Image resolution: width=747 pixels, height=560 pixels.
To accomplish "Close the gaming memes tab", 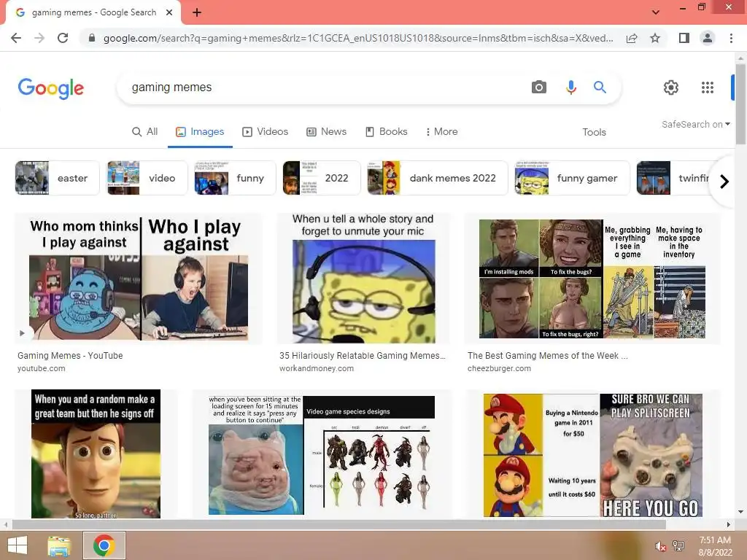I will coord(169,12).
